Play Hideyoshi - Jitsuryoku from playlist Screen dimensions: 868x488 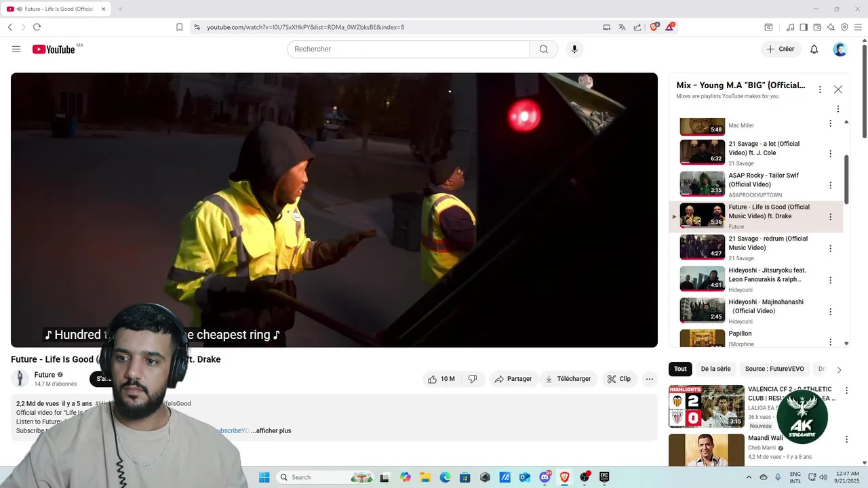pos(703,279)
